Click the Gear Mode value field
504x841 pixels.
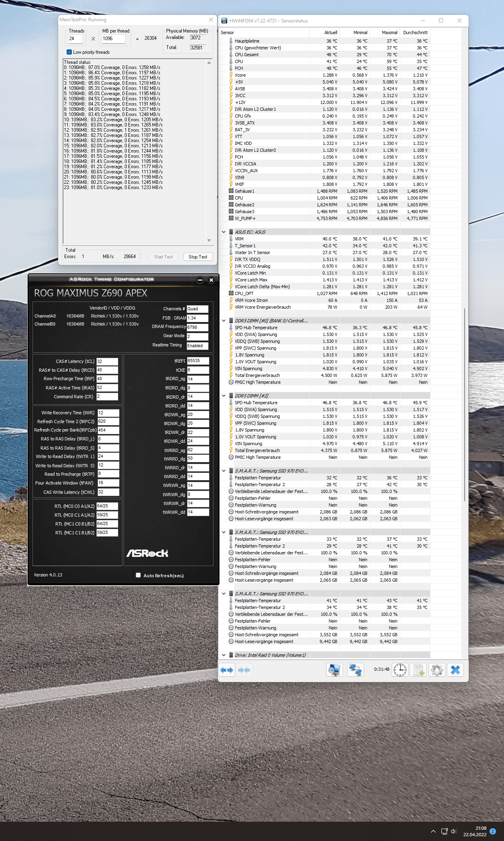click(197, 336)
